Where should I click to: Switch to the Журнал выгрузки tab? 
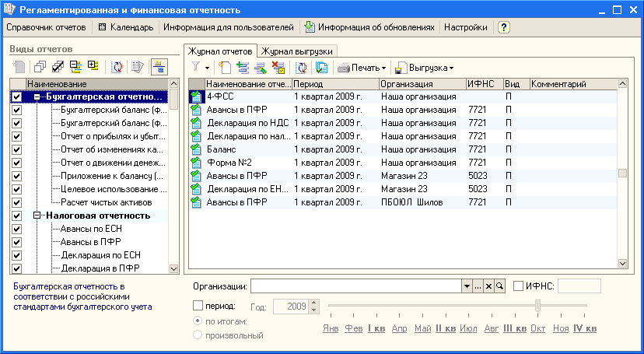pyautogui.click(x=297, y=51)
